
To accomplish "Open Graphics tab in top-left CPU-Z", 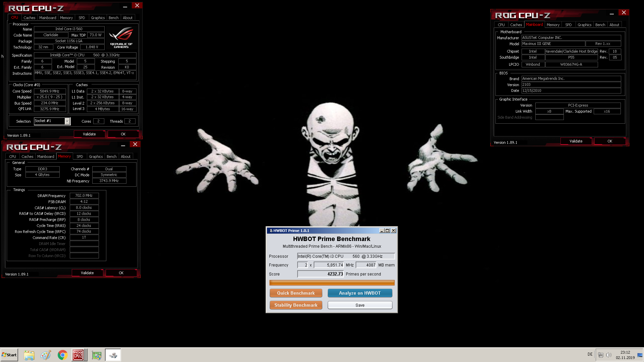I will point(98,18).
